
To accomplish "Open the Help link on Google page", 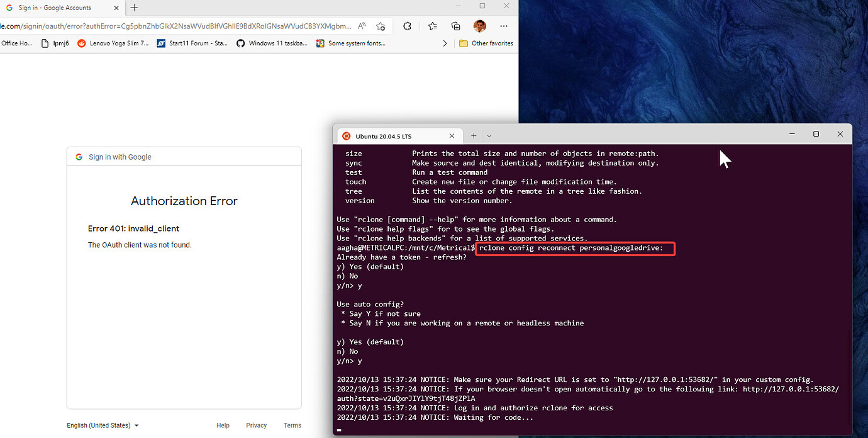I will click(x=223, y=425).
